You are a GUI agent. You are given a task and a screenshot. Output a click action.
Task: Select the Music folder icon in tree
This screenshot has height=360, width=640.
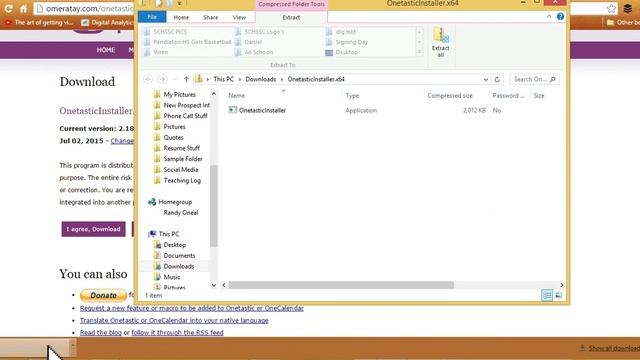point(158,277)
